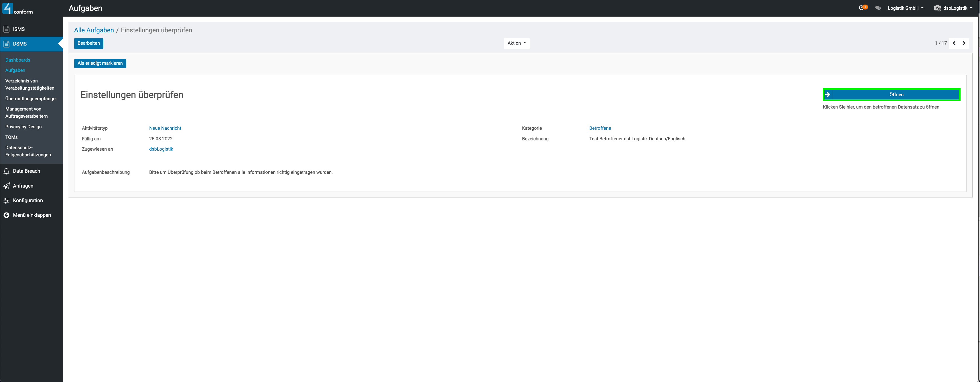Open TOMs in the sidebar
The image size is (980, 382).
tap(11, 137)
